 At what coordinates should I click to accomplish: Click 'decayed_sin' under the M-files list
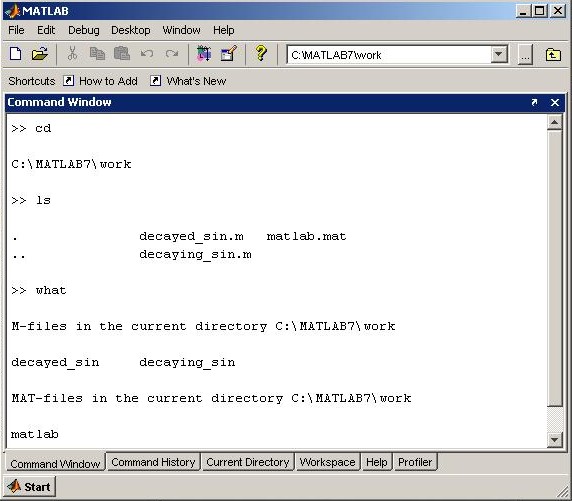coord(55,363)
